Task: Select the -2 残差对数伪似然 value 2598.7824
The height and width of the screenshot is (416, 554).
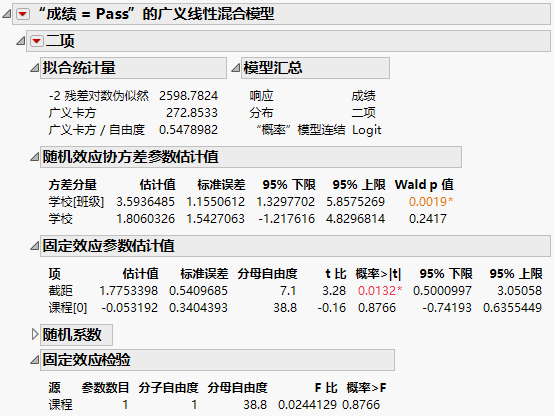Action: click(x=188, y=96)
